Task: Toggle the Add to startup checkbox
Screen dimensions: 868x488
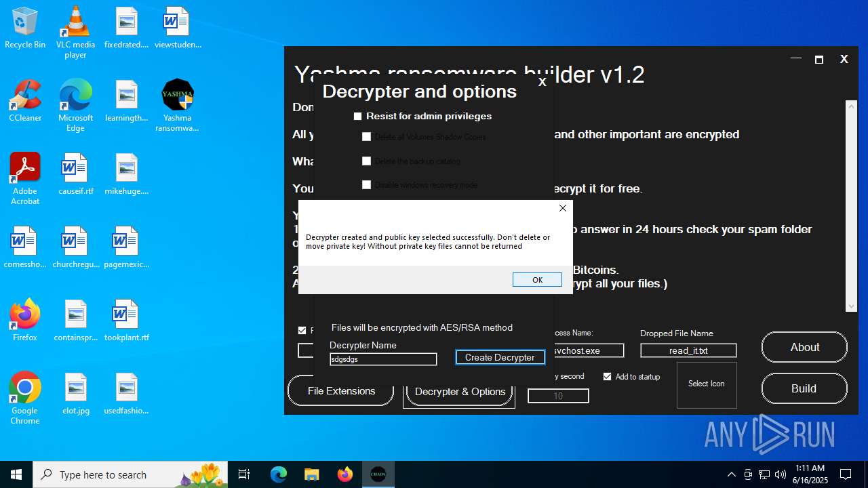Action: pyautogui.click(x=607, y=377)
